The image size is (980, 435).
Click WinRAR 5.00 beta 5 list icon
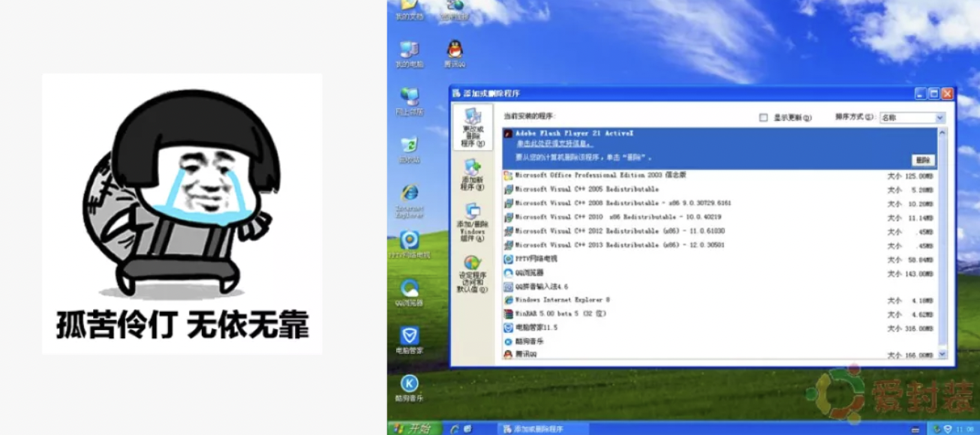pos(509,314)
